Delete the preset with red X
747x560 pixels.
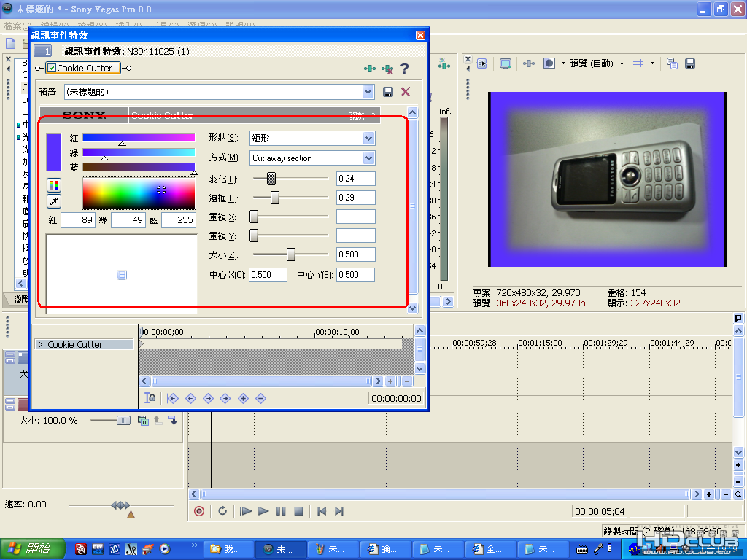(406, 92)
